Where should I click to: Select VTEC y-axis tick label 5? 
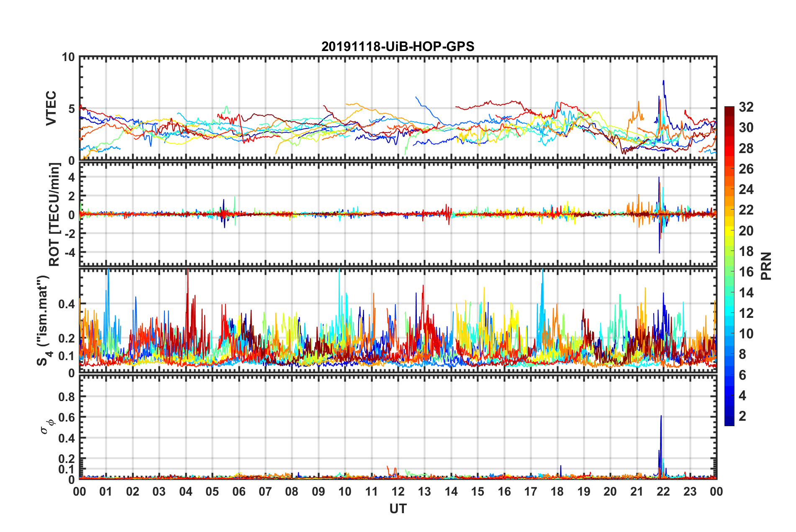pos(72,109)
